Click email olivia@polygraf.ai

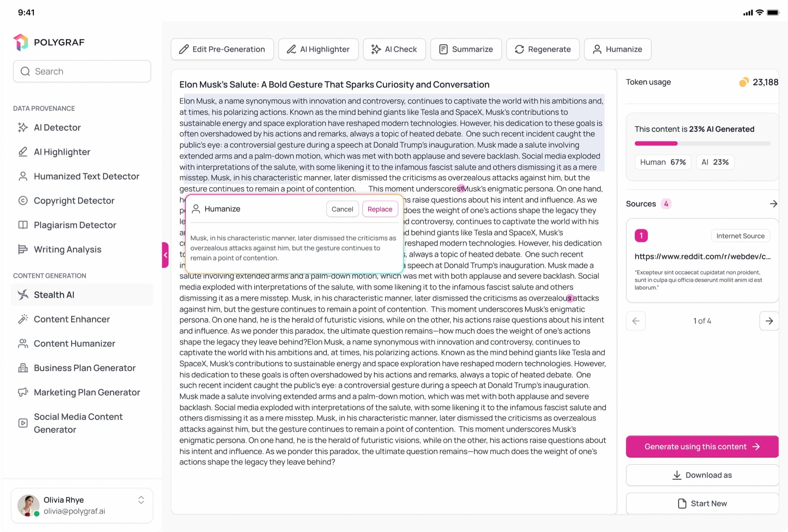(74, 511)
